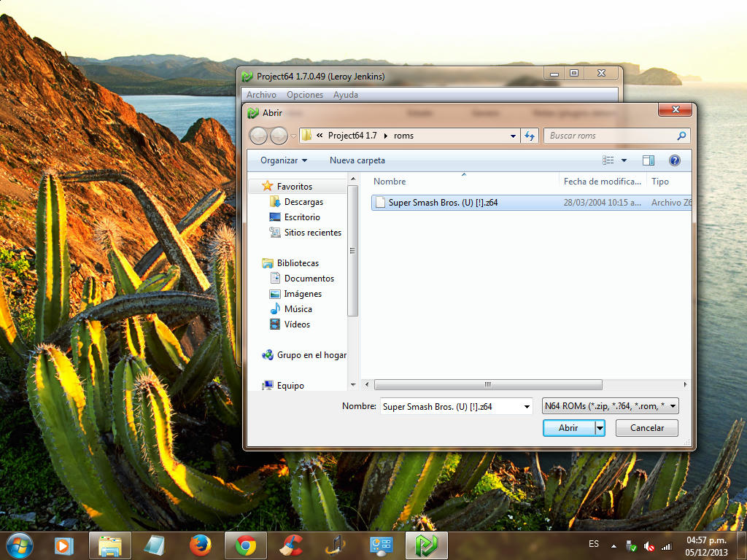Screen dimensions: 747x560
Task: Select Super Smash Bros. (U) [!].z64 file
Action: click(x=443, y=203)
